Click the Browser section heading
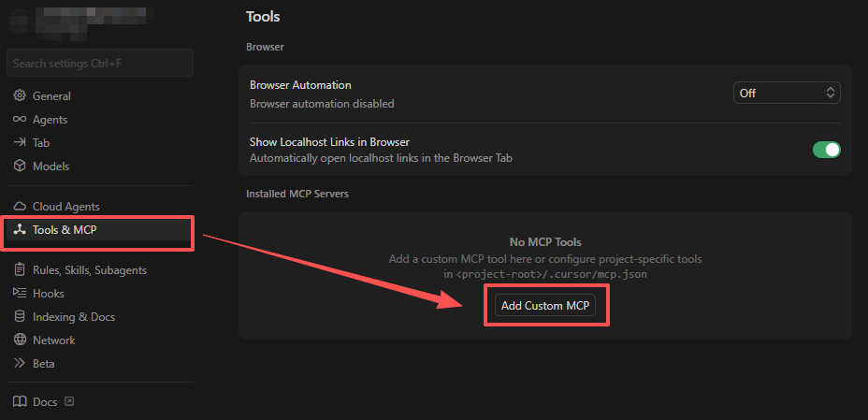The height and width of the screenshot is (420, 868). click(x=265, y=47)
